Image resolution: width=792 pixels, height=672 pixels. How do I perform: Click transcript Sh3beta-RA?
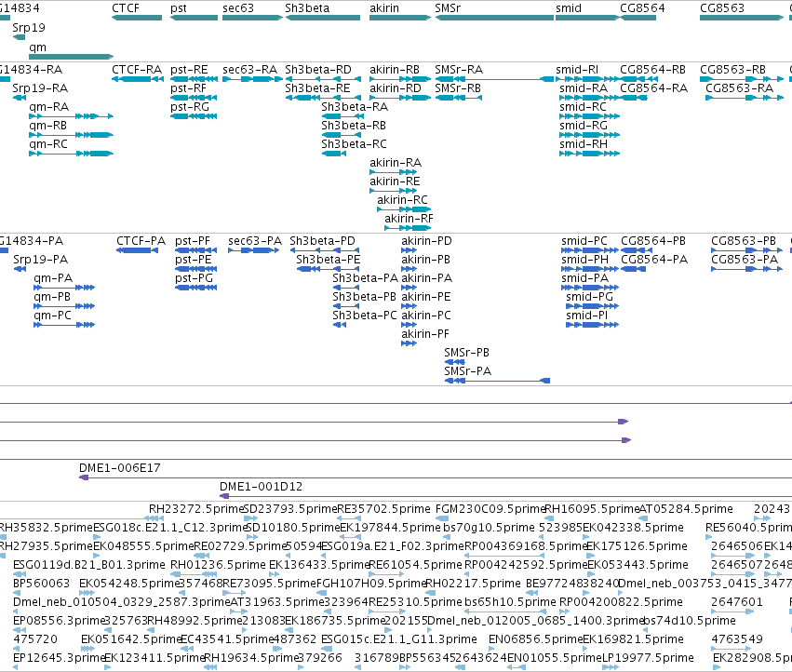(342, 116)
